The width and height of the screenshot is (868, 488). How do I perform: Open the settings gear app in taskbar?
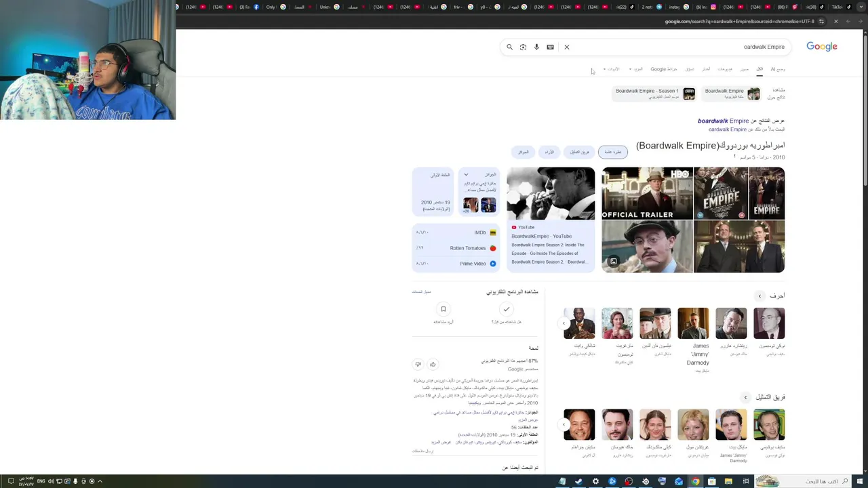(x=595, y=481)
